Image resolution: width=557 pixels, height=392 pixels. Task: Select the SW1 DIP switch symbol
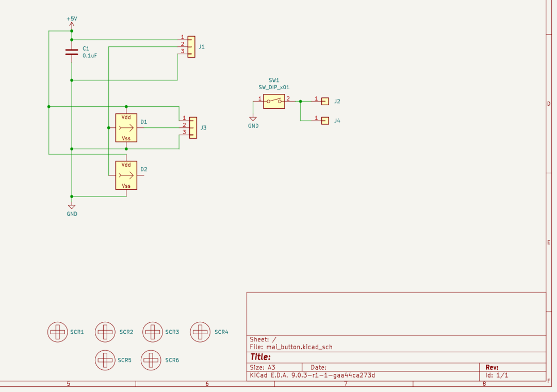[x=274, y=101]
